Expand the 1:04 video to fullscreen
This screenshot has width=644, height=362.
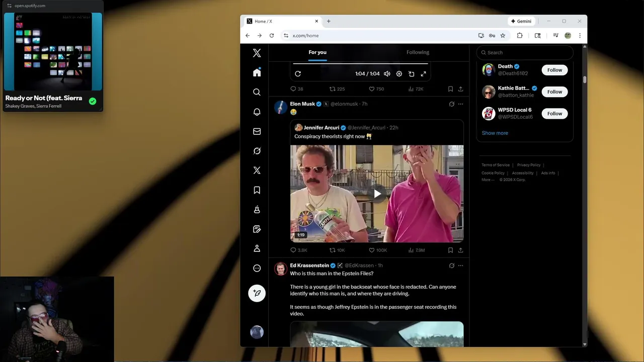click(423, 74)
